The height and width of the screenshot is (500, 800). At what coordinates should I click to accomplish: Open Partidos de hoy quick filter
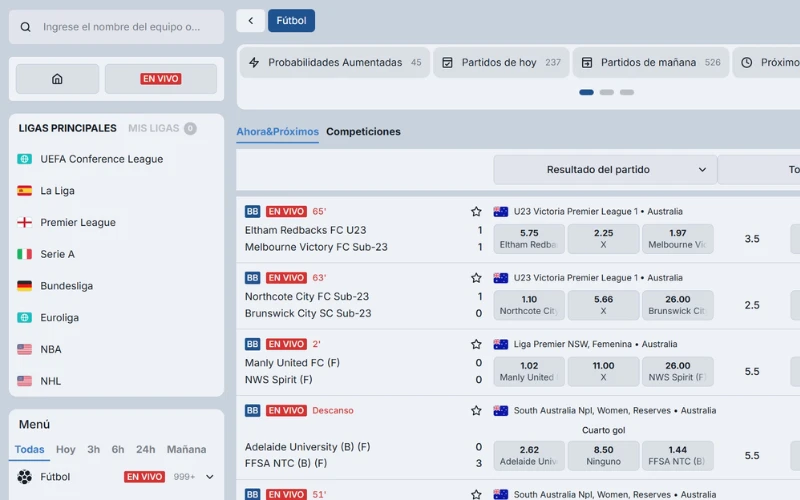(501, 62)
